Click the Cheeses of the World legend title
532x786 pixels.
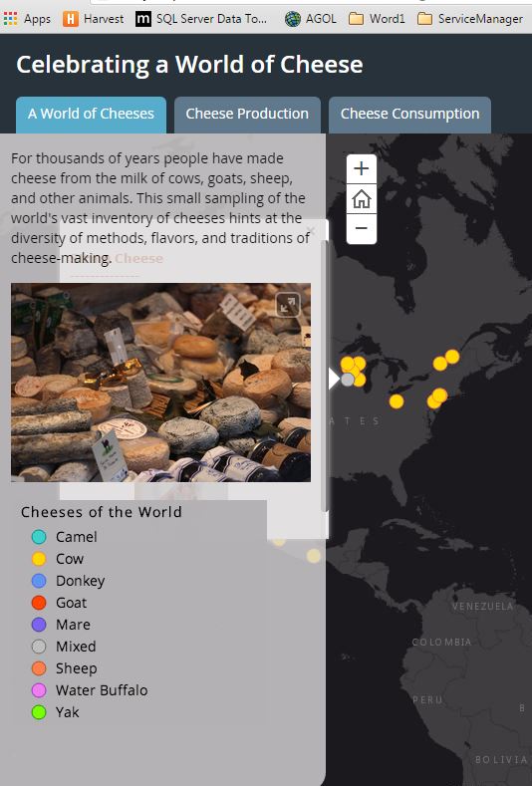(102, 512)
